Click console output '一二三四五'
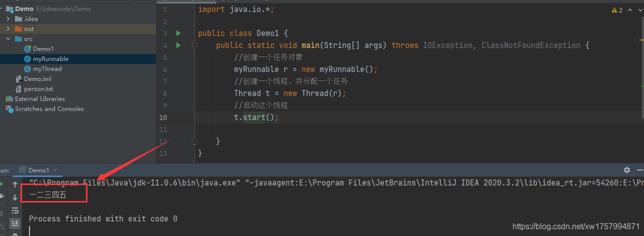The width and height of the screenshot is (644, 236). pyautogui.click(x=47, y=195)
